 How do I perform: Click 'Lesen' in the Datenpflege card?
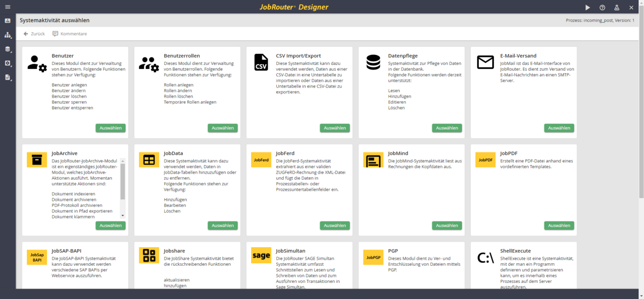394,91
